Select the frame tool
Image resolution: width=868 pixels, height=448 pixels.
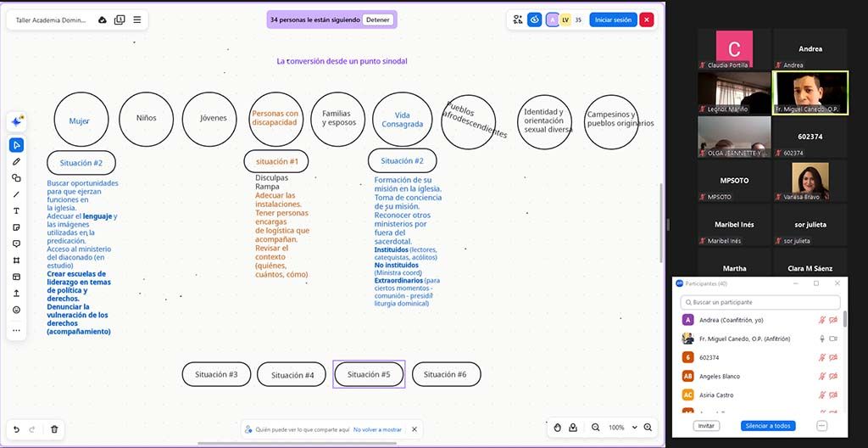(x=16, y=260)
